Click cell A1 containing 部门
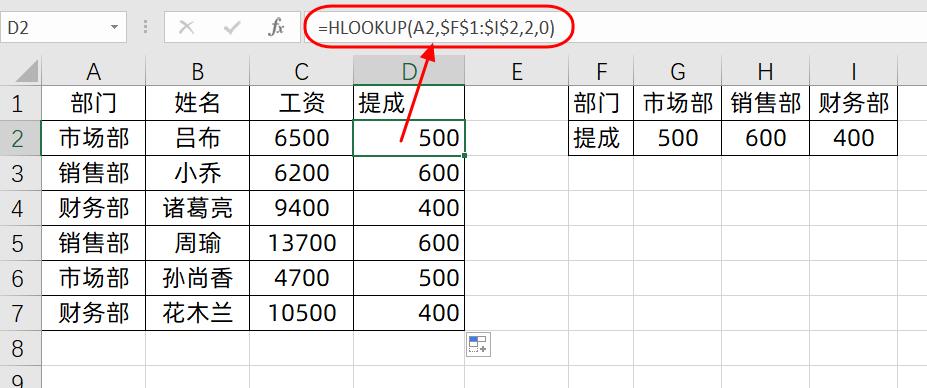927x388 pixels. coord(93,104)
